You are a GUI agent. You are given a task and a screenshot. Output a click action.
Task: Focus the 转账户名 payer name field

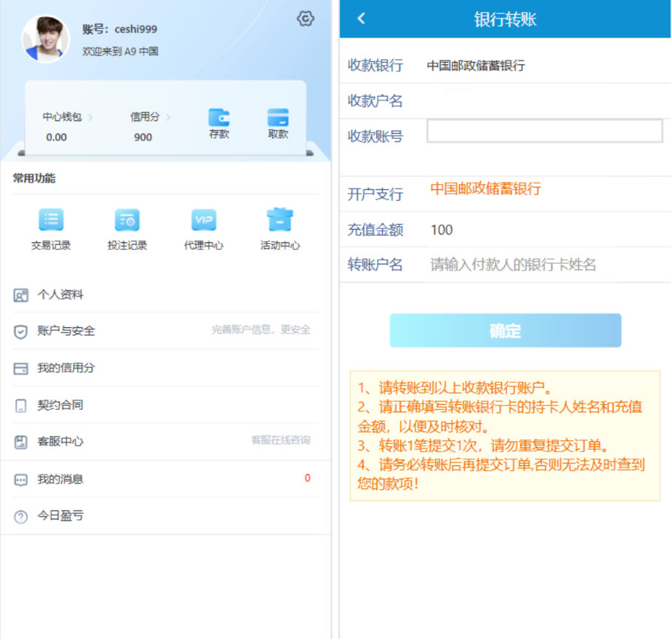click(x=543, y=264)
